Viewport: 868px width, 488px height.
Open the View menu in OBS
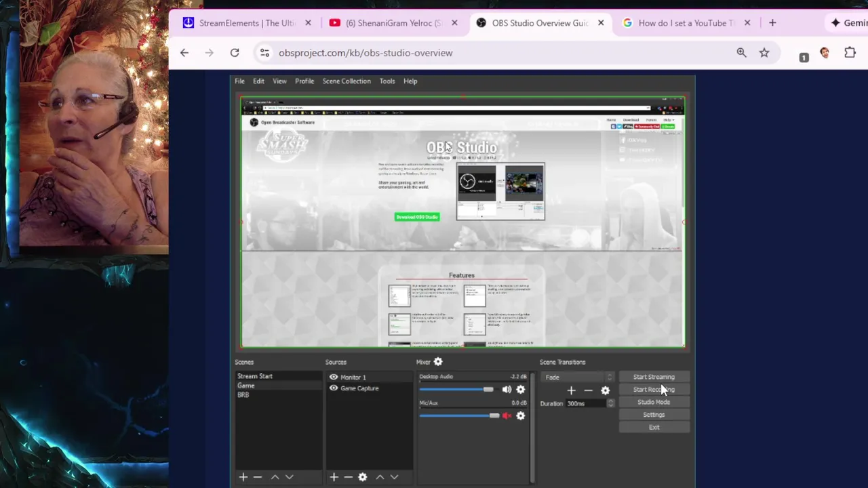coord(279,81)
